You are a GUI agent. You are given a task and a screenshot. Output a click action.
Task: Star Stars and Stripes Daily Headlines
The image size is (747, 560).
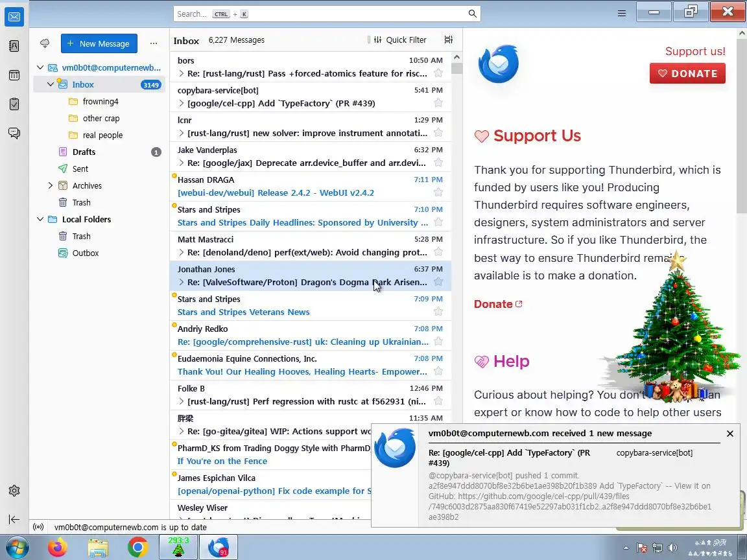(438, 222)
